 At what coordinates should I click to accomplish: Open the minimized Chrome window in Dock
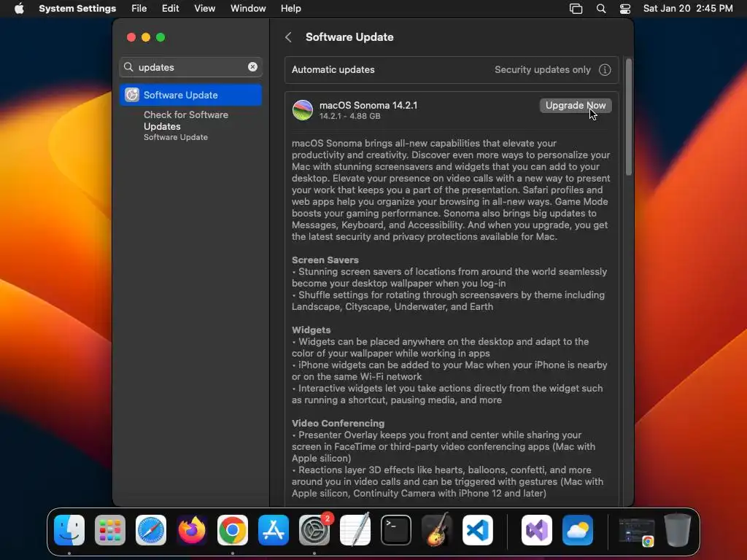636,532
